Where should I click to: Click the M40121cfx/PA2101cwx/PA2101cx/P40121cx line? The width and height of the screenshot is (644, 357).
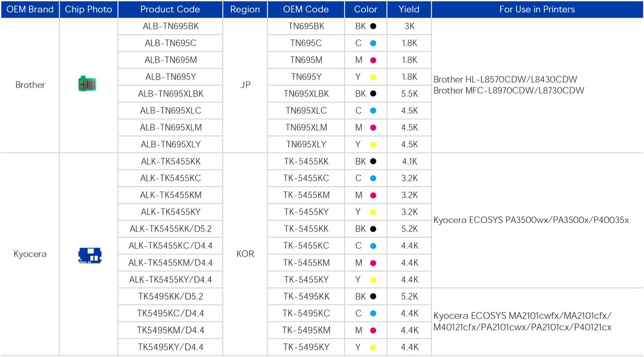point(522,327)
